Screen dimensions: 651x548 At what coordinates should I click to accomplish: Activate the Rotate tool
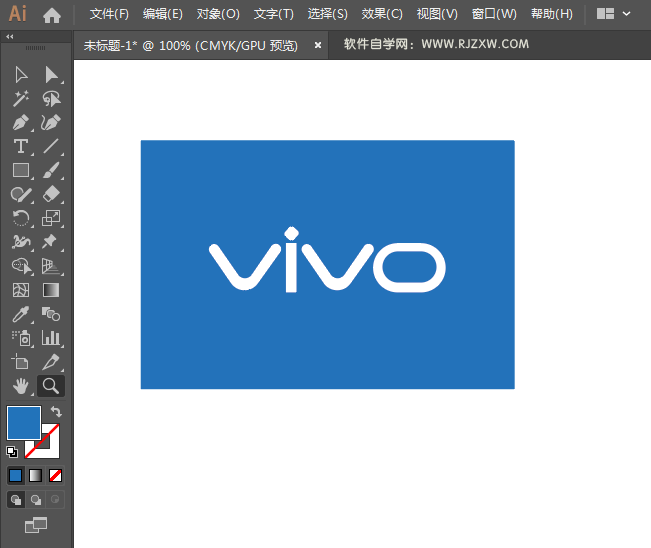21,218
